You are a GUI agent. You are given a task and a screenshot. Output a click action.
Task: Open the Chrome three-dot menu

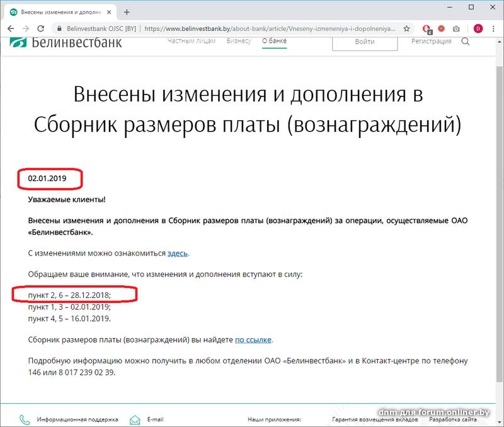(493, 29)
